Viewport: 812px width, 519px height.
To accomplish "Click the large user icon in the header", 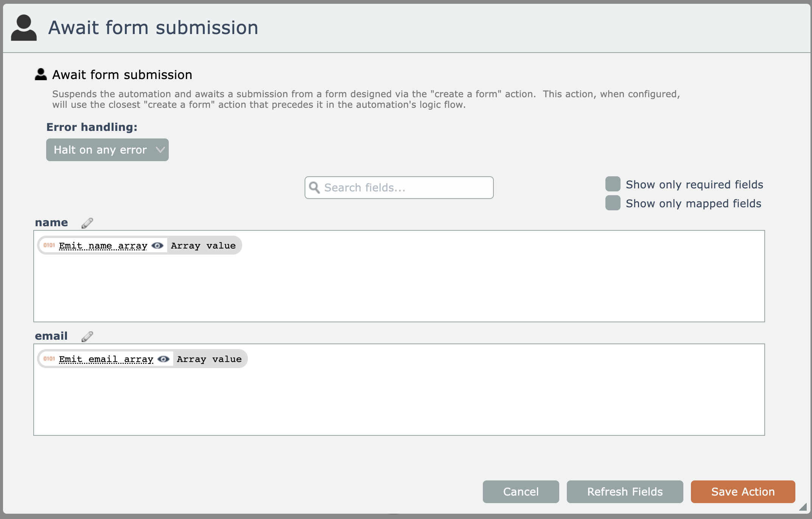I will click(24, 28).
